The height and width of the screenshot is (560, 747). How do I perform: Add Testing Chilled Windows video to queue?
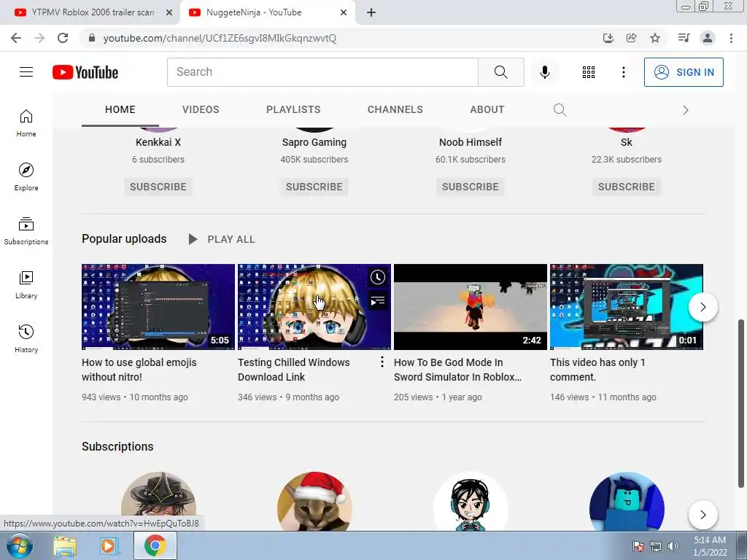tap(378, 301)
